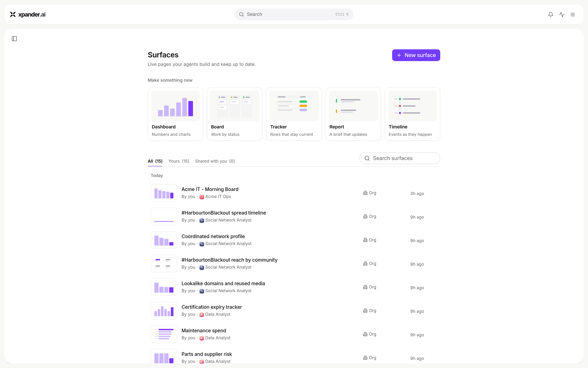This screenshot has height=368, width=588.
Task: Click Org icon for Lookalike domains row
Action: [x=365, y=287]
